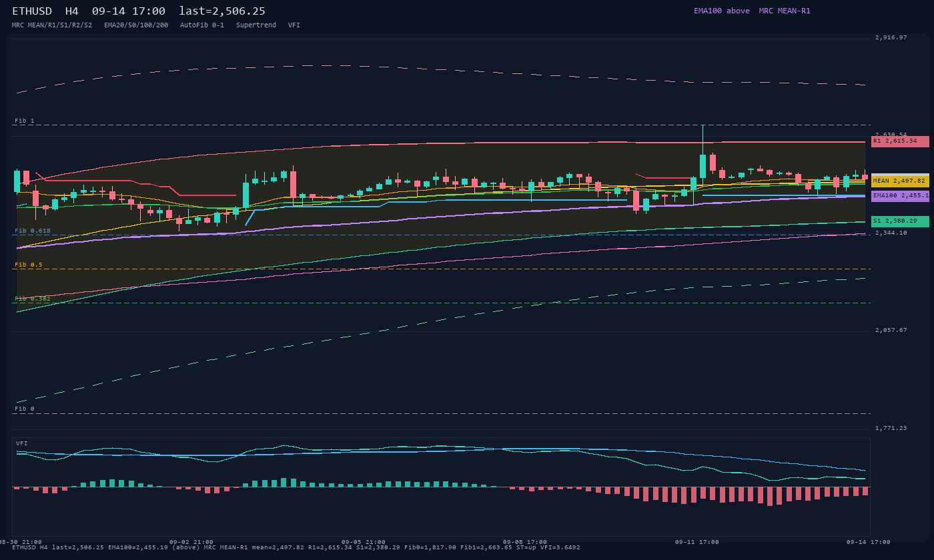Select the AutoFib 0-1 indicator label
This screenshot has width=934, height=560.
[x=202, y=25]
